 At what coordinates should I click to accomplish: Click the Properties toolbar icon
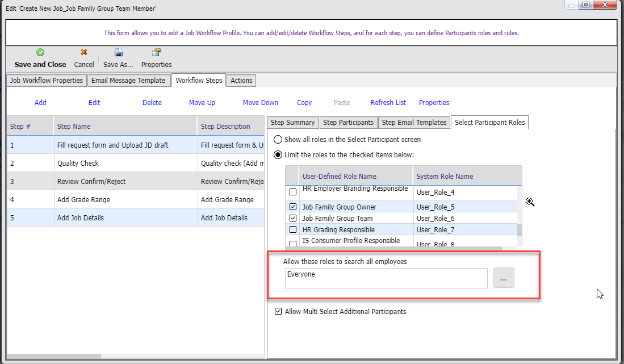(156, 52)
